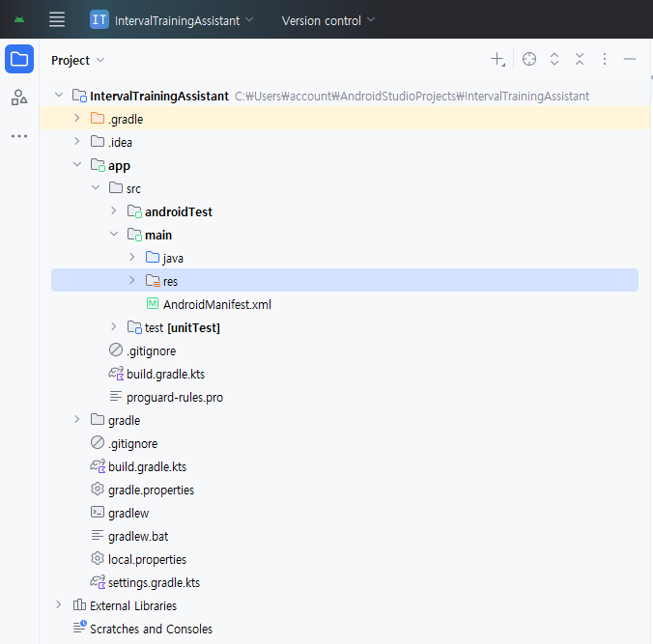This screenshot has height=644, width=653.
Task: Change the Project view mode dropdown
Action: click(x=77, y=61)
